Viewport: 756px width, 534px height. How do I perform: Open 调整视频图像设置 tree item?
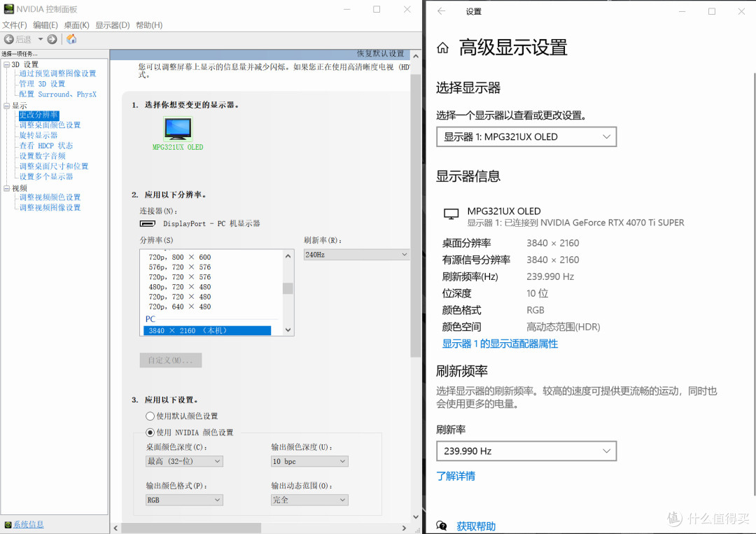50,207
